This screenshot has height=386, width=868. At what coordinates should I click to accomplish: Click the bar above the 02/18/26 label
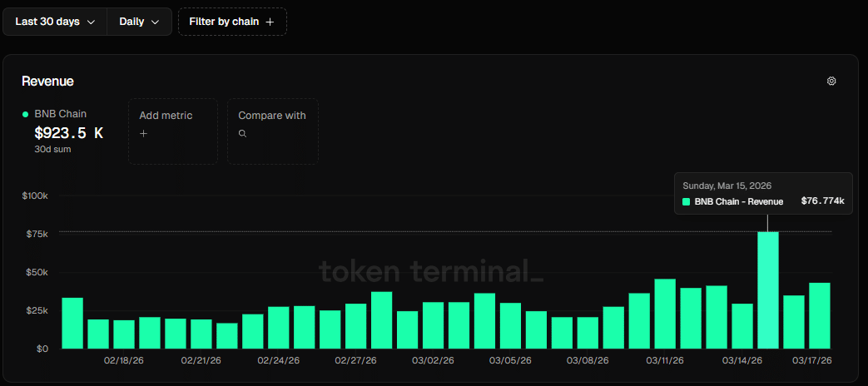coord(124,334)
